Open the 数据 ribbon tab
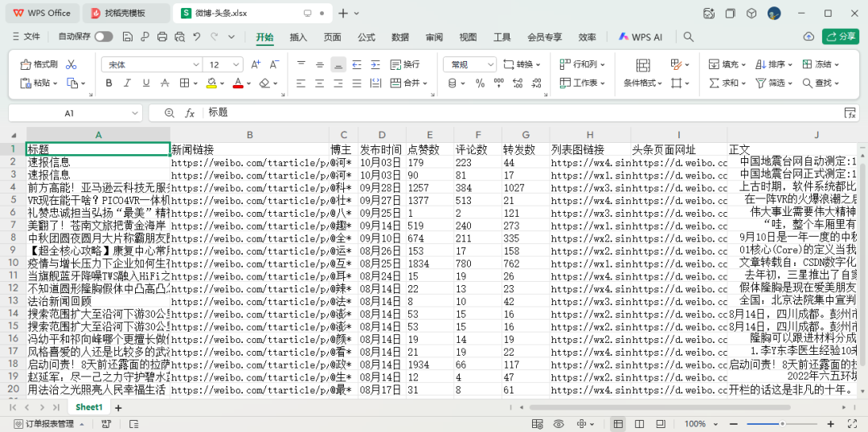 [x=400, y=37]
